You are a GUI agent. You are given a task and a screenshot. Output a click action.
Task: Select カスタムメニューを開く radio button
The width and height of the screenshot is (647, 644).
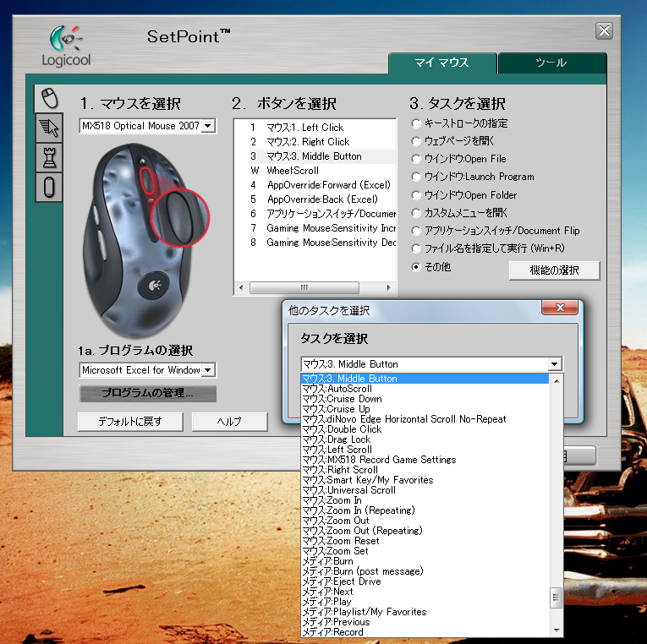point(416,213)
